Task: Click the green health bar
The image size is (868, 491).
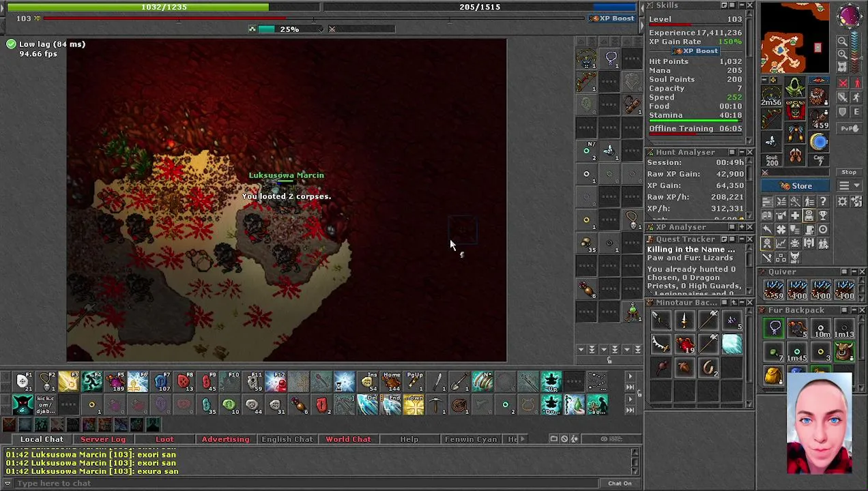Action: click(139, 7)
